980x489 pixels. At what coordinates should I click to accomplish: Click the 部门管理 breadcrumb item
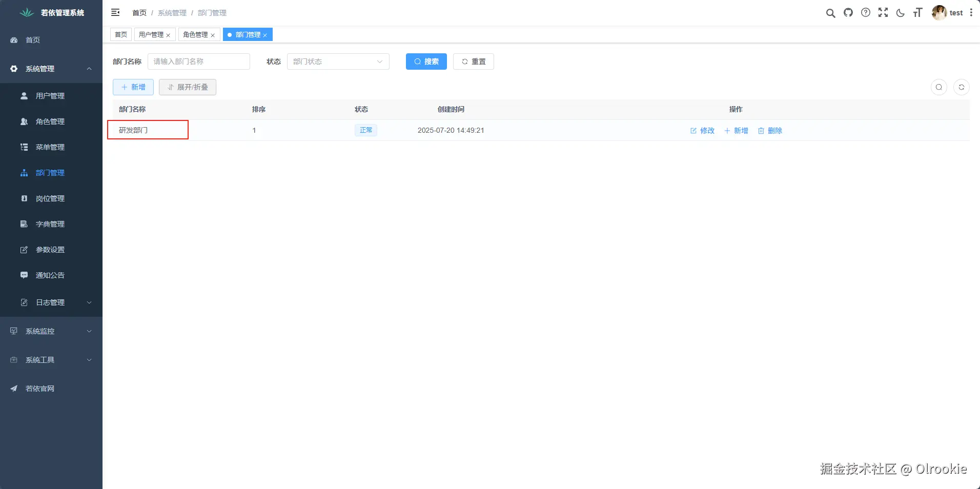click(x=212, y=13)
